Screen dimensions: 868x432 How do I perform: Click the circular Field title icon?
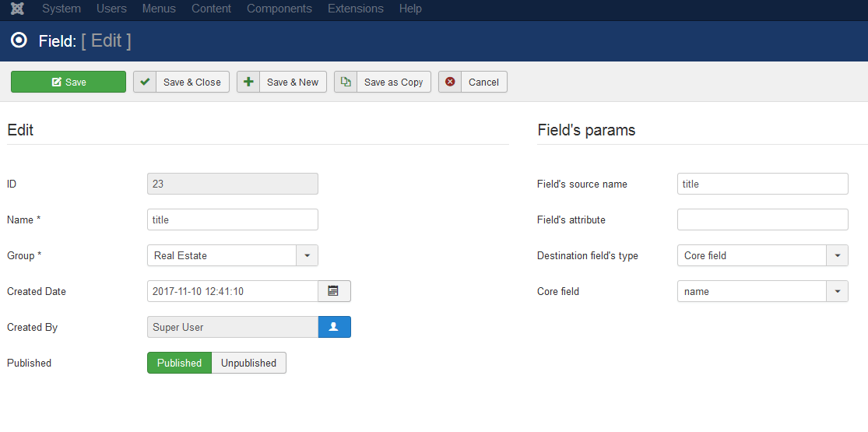click(x=19, y=40)
